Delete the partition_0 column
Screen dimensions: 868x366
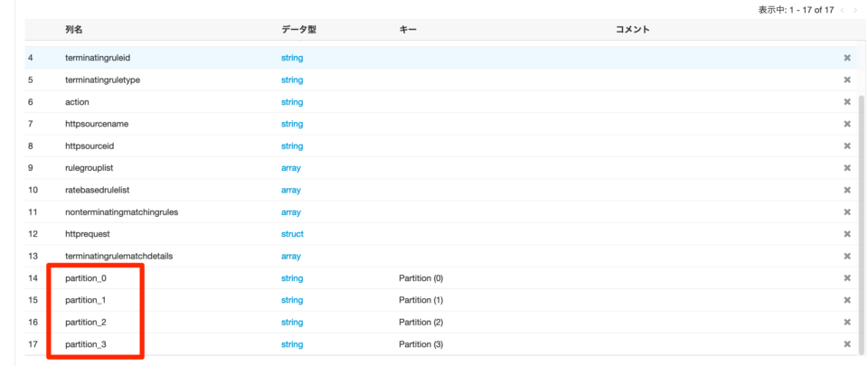tap(847, 278)
